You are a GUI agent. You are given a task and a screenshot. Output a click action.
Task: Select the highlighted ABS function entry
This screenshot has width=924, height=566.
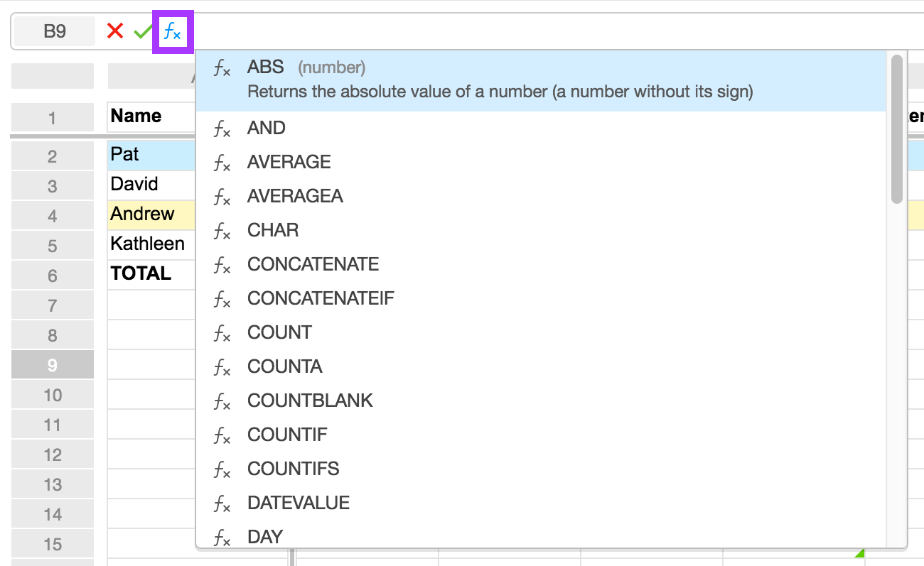265,66
